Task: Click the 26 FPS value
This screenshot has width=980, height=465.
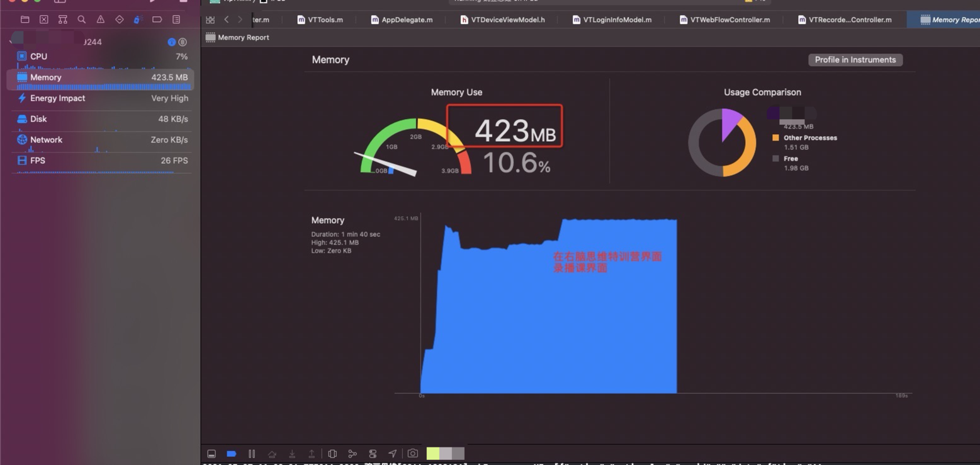Action: click(x=174, y=161)
